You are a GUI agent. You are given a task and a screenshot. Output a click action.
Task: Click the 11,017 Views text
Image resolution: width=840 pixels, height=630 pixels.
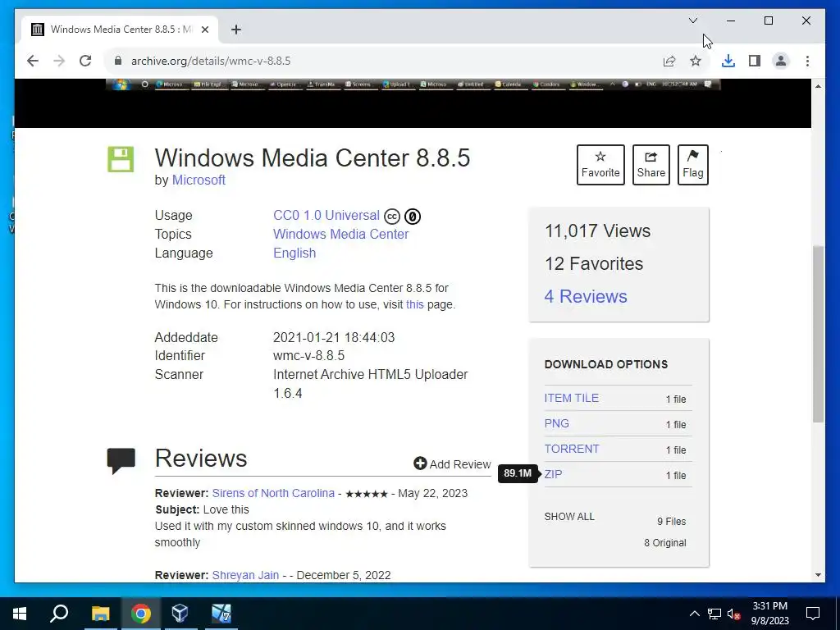(x=597, y=231)
